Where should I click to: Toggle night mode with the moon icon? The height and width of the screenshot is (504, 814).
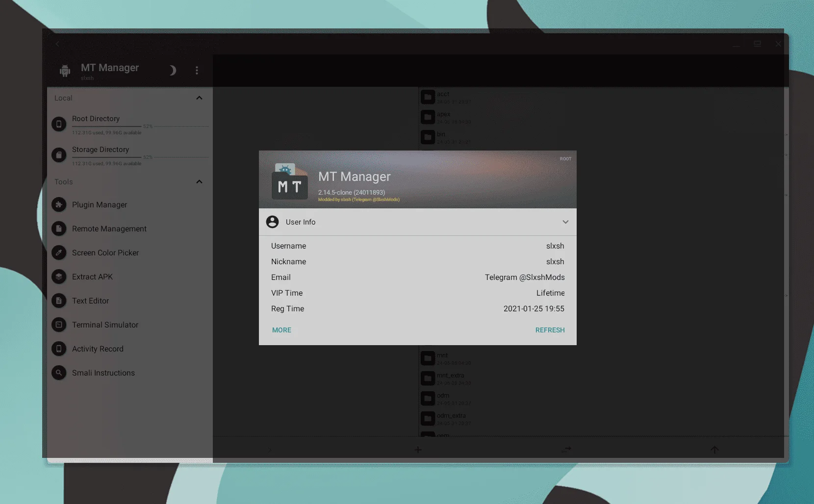click(172, 71)
